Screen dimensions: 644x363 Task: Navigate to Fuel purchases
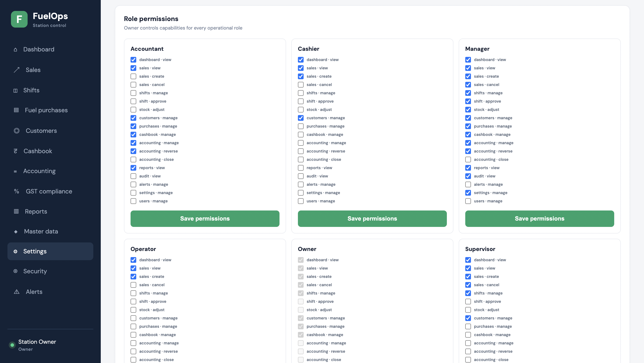tap(50, 110)
